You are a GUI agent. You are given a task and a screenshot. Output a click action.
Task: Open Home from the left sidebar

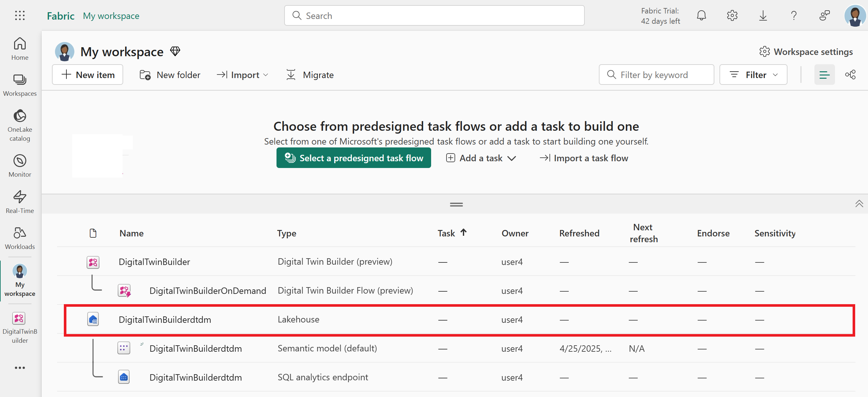[19, 49]
